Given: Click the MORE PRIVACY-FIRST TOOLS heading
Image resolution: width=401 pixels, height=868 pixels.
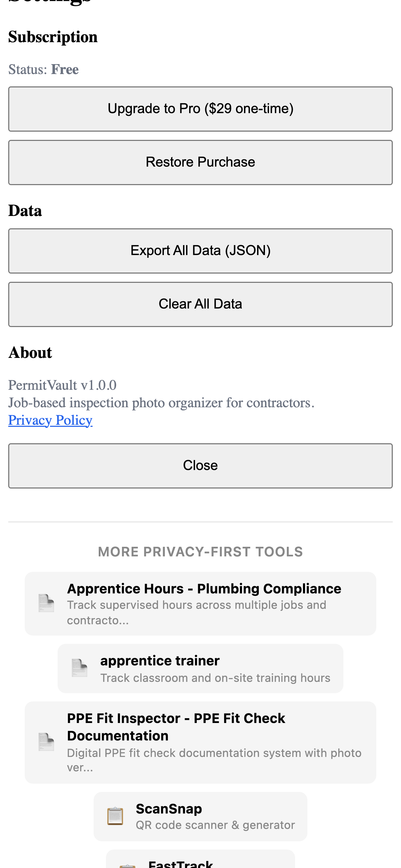Looking at the screenshot, I should [200, 552].
